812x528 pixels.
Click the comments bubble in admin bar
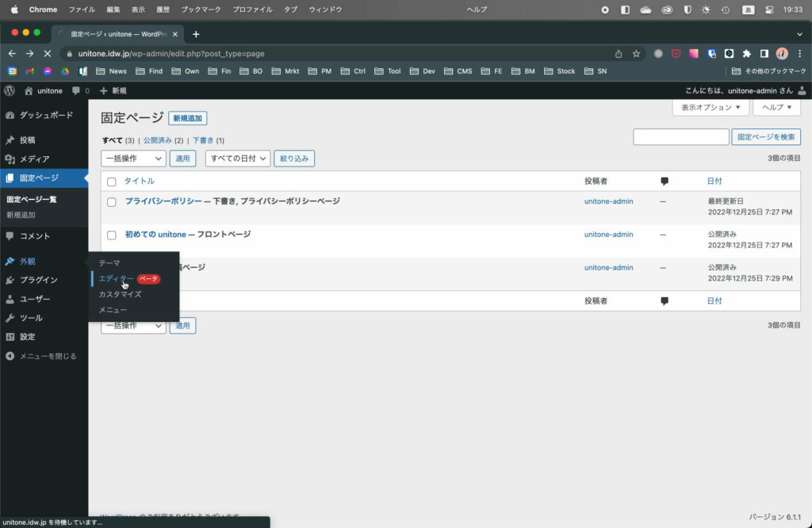pyautogui.click(x=76, y=91)
